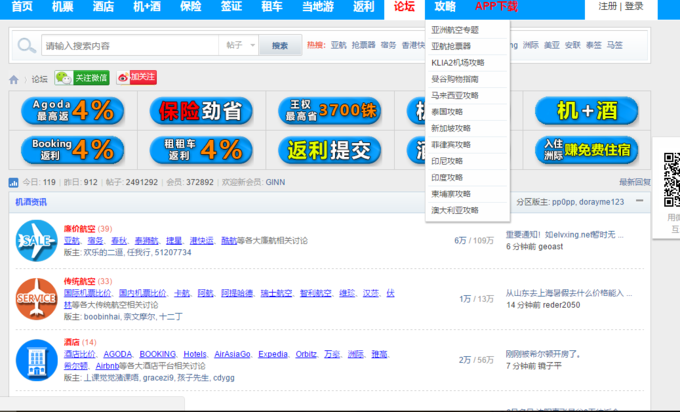Click the hot search term 泰签

tap(593, 45)
